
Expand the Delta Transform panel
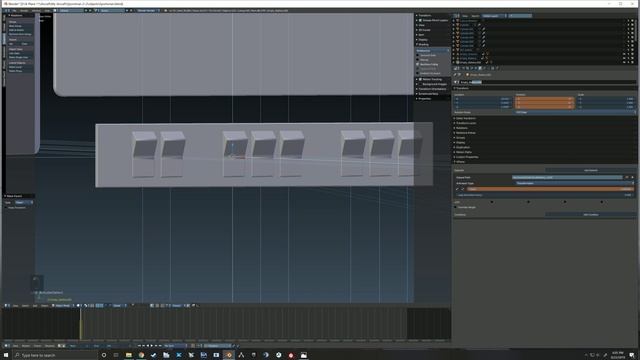pos(465,118)
